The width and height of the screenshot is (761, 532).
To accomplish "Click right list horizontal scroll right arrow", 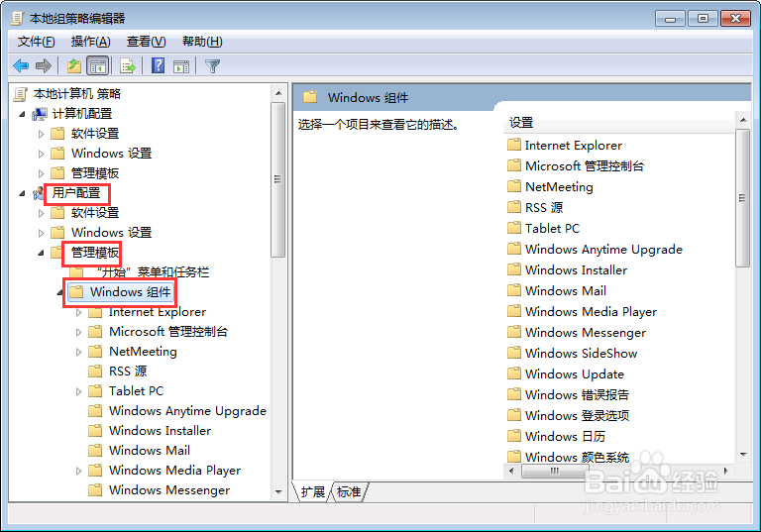I will pos(726,471).
